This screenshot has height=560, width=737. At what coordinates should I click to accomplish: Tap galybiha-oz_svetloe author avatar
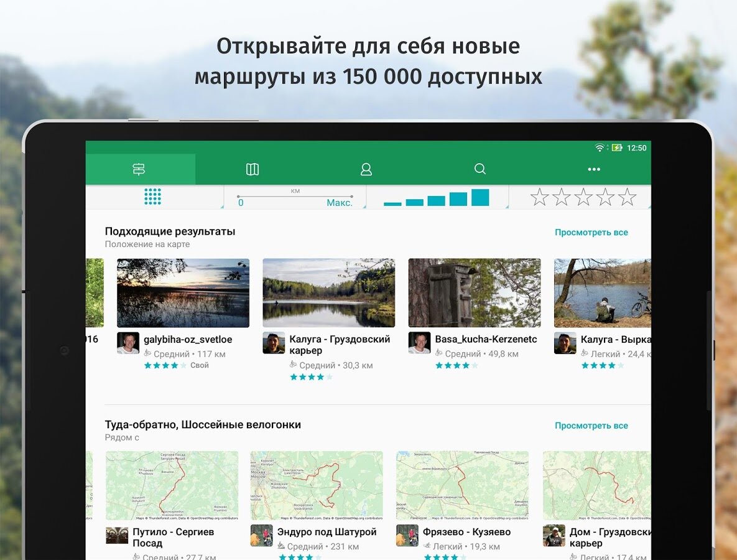pos(128,343)
